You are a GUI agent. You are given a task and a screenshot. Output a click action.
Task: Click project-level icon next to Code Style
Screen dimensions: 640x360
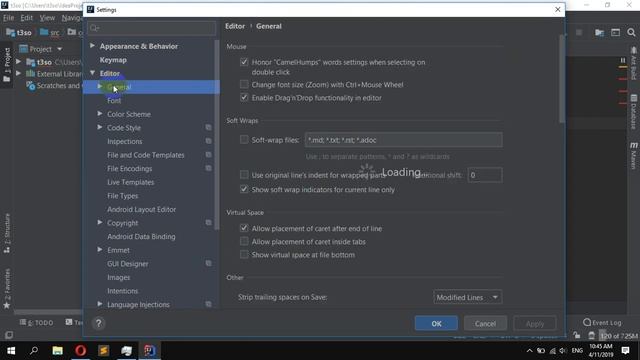point(208,128)
